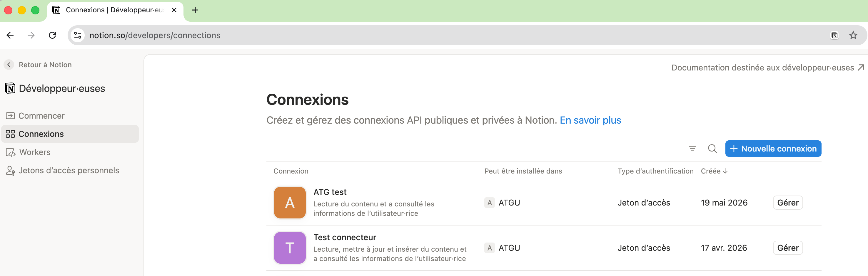Click the Retour à Notion chevron icon

pyautogui.click(x=9, y=65)
